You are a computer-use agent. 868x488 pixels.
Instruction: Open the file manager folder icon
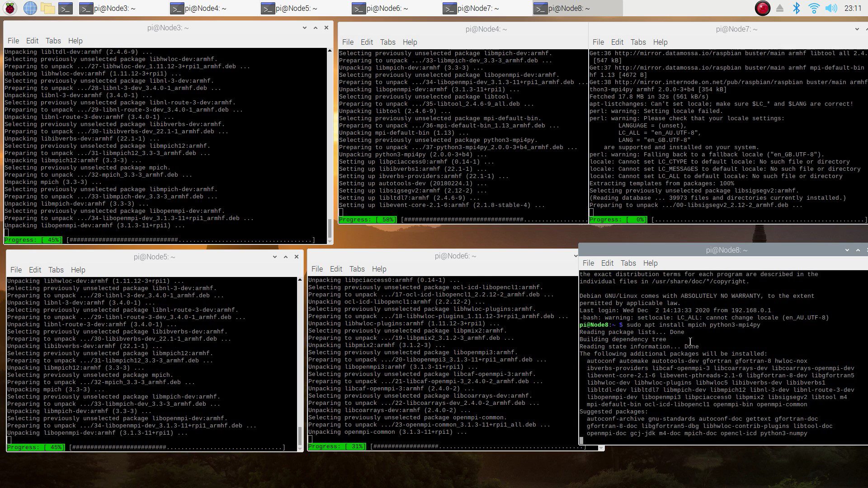[x=47, y=8]
